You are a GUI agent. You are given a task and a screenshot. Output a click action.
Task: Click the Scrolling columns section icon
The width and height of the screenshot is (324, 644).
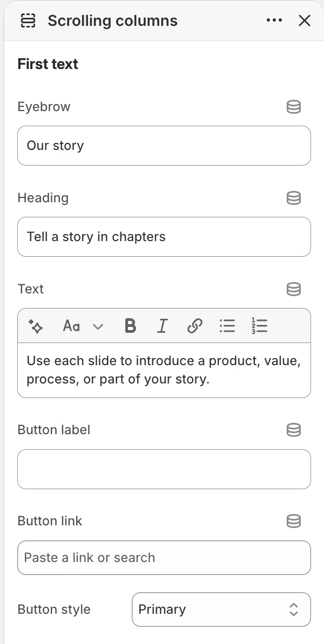coord(28,20)
